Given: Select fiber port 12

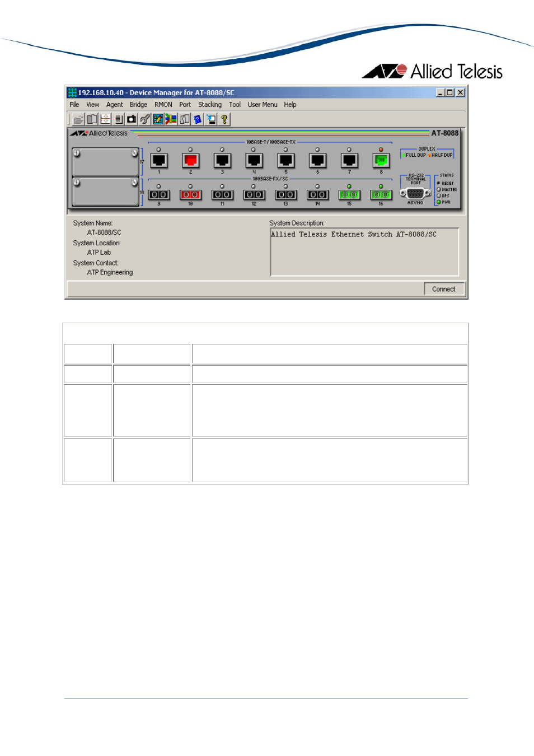Looking at the screenshot, I should tap(254, 195).
